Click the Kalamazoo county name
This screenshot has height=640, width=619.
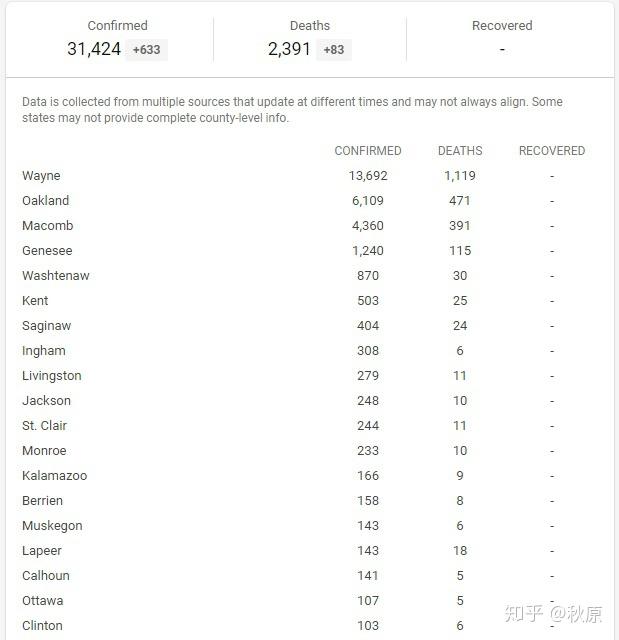[54, 476]
